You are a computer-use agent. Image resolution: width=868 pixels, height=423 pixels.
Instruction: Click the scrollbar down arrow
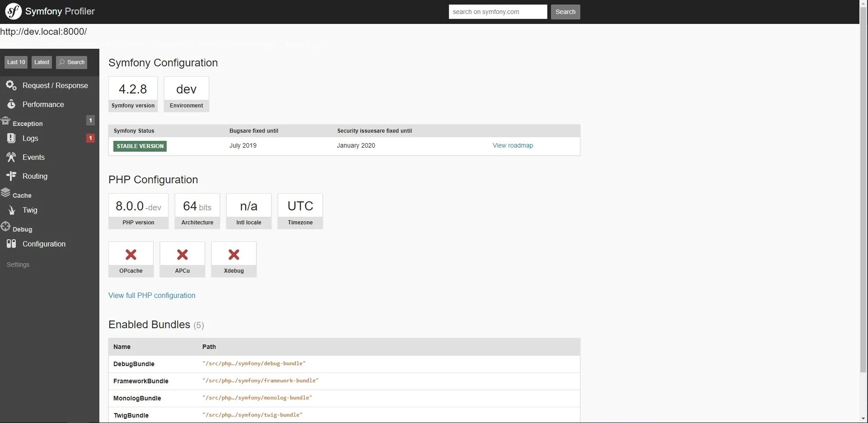pos(863,419)
